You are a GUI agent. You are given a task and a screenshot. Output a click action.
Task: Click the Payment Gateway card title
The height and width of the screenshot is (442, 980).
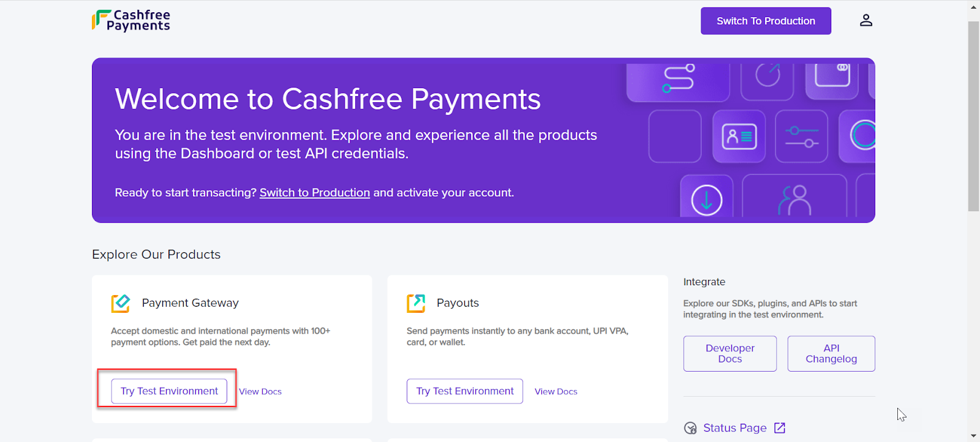190,303
